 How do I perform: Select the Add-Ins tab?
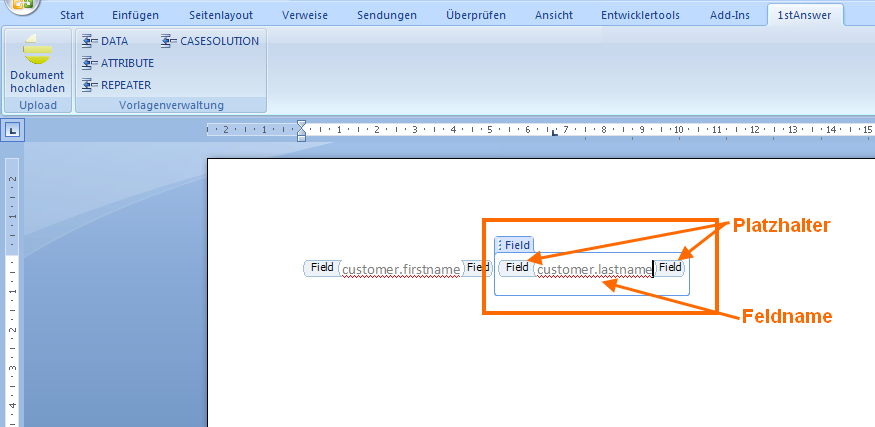coord(729,15)
